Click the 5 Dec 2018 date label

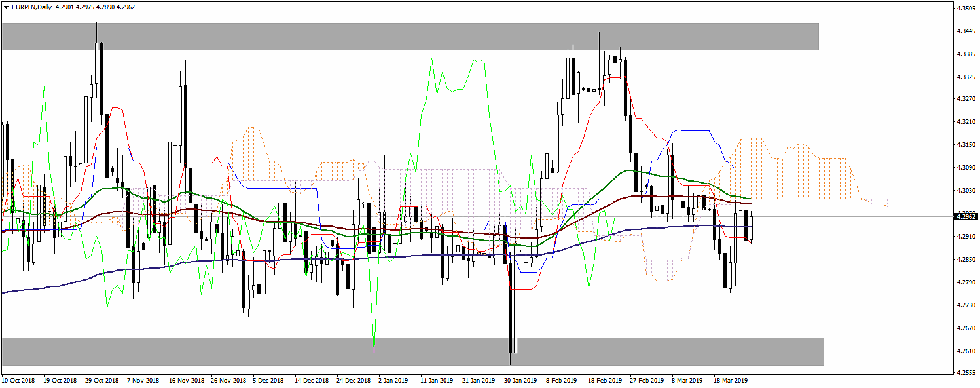tap(269, 380)
